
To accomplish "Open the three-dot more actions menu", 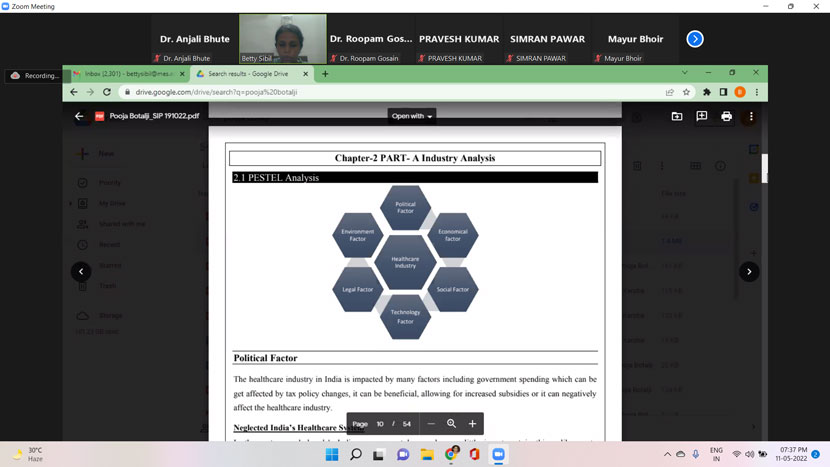I will [751, 116].
